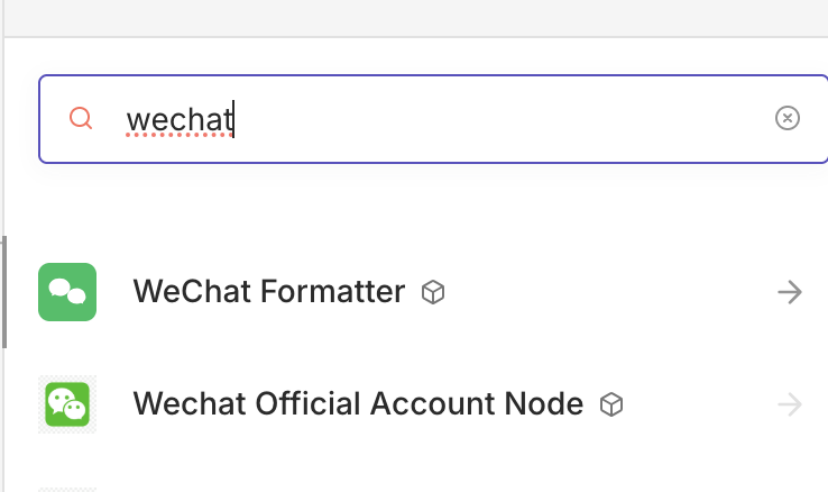Click the green WeChat Formatter icon

67,292
